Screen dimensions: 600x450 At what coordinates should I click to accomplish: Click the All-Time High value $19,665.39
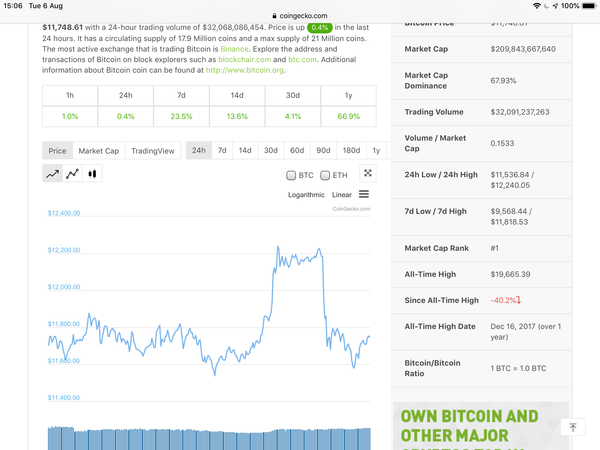(x=510, y=274)
